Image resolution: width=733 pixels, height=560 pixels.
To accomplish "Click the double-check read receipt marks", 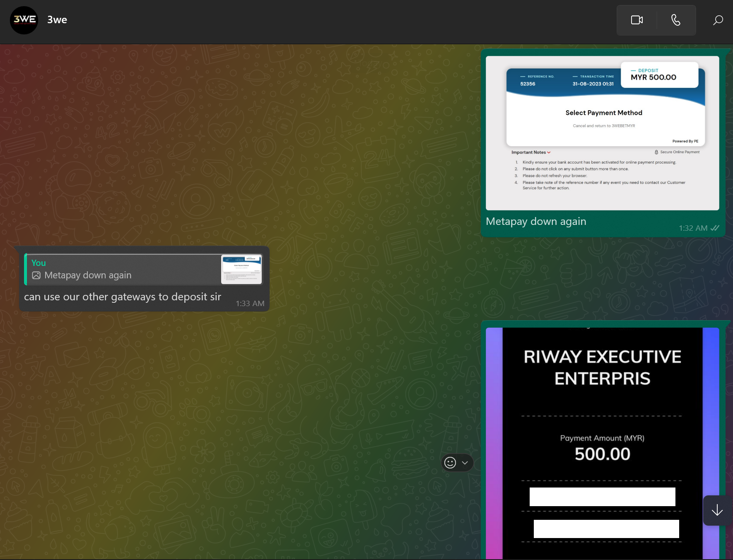I will coord(715,228).
